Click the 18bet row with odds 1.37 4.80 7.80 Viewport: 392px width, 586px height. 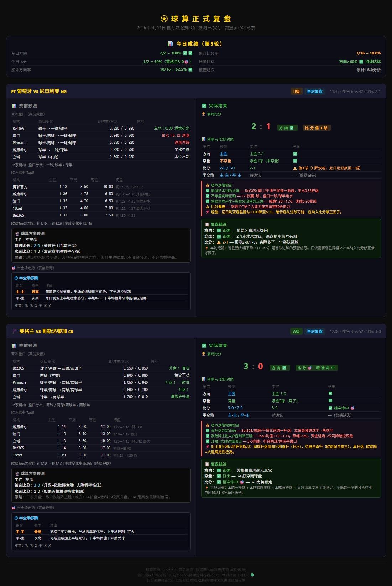point(101,208)
